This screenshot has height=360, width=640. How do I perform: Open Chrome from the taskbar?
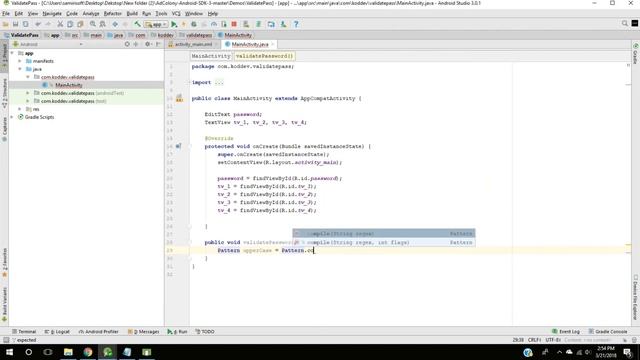point(88,352)
